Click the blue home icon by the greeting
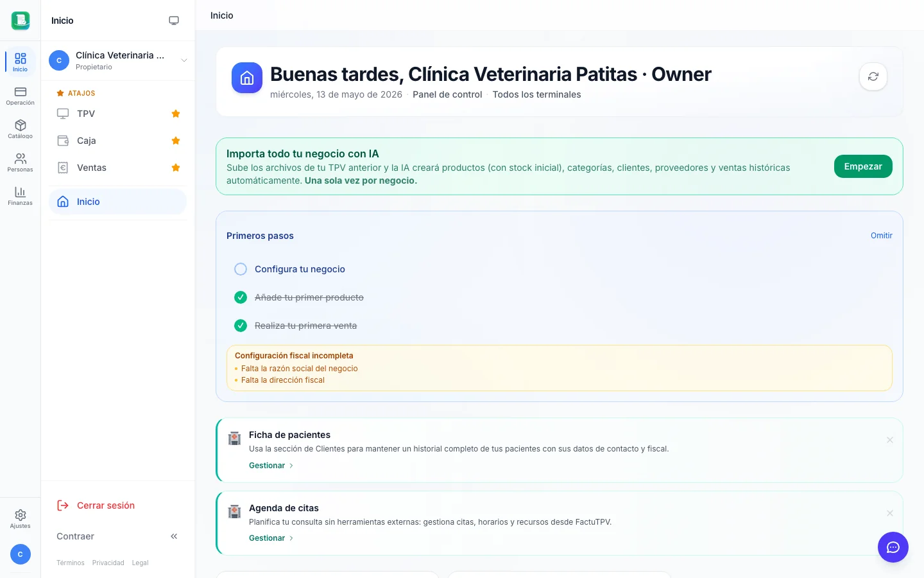The image size is (924, 578). click(247, 78)
